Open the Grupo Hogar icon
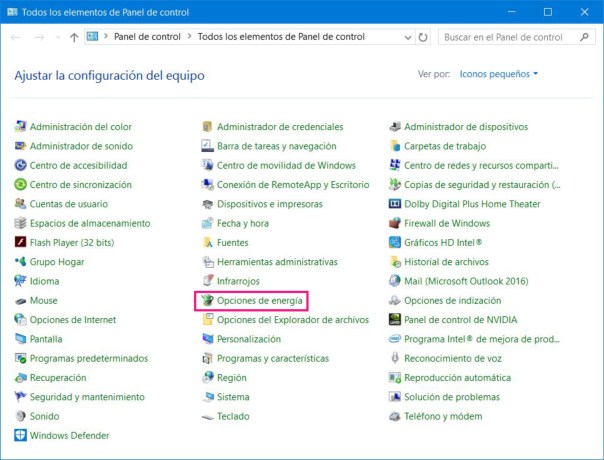Viewport: 604px width, 460px height. 20,261
